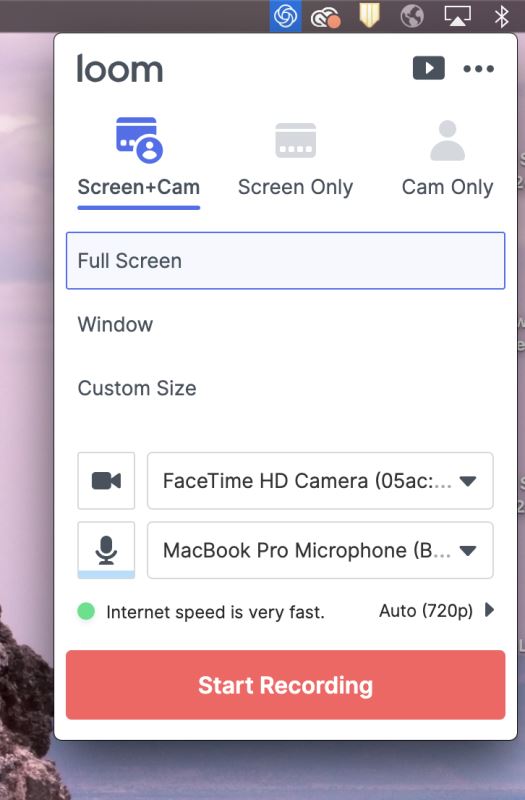Click the Screen+Cam mode icon
Image resolution: width=525 pixels, height=800 pixels.
point(139,140)
